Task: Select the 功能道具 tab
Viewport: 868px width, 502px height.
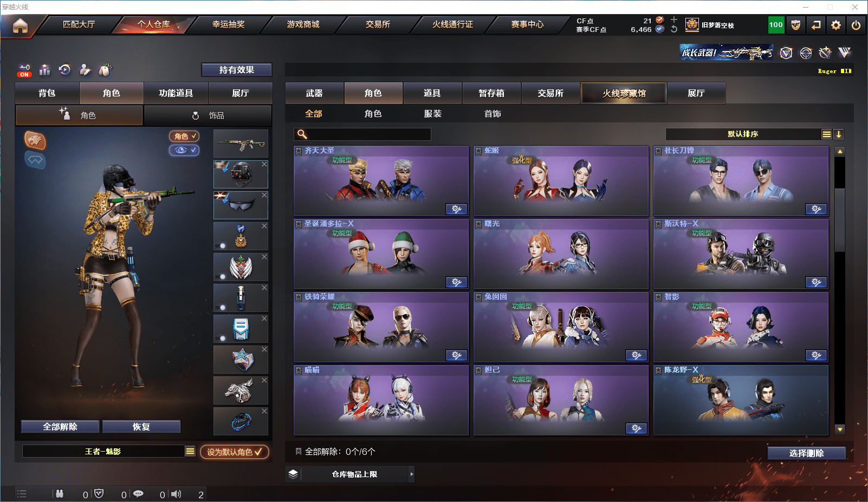Action: point(176,93)
